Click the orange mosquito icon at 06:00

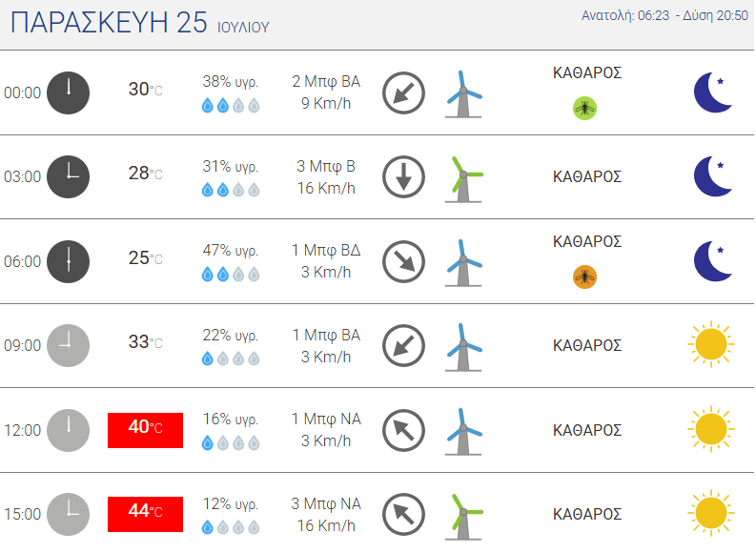[584, 276]
